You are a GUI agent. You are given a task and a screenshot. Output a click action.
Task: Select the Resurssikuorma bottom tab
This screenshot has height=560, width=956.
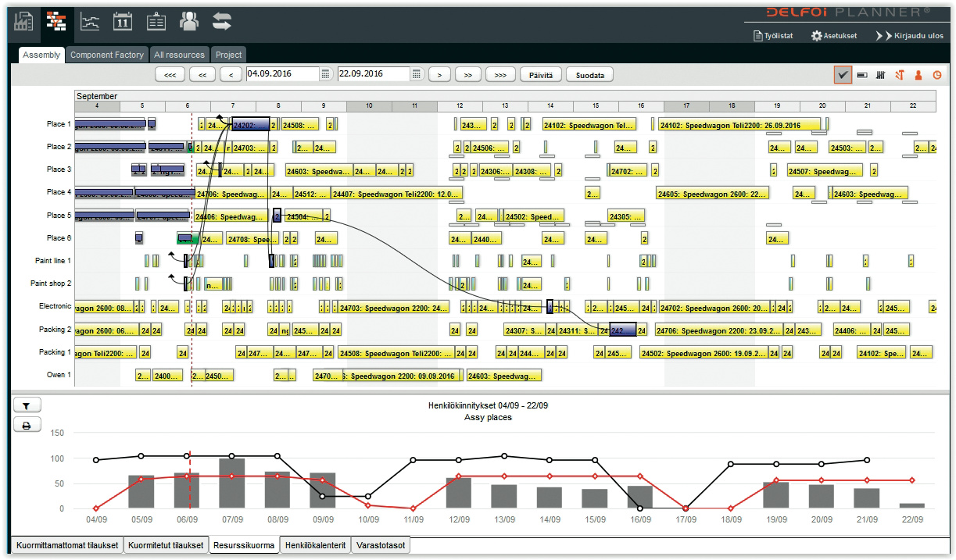pyautogui.click(x=244, y=545)
